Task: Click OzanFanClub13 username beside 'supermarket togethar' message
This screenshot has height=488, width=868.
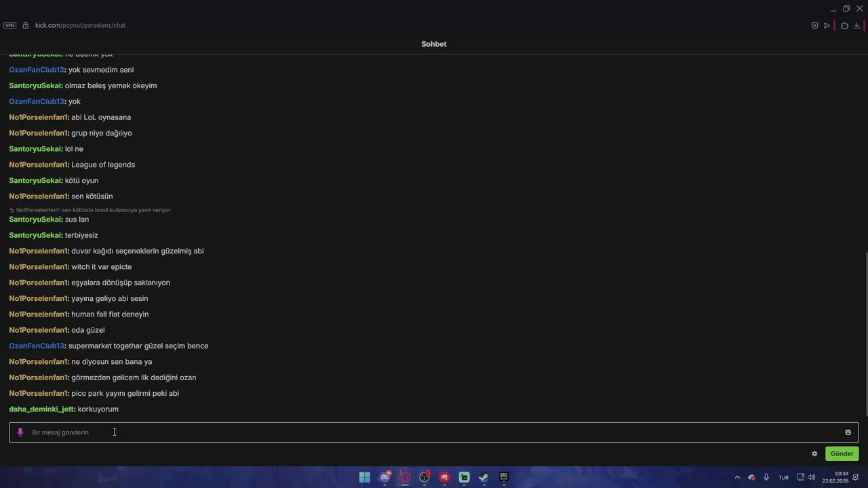Action: coord(37,346)
